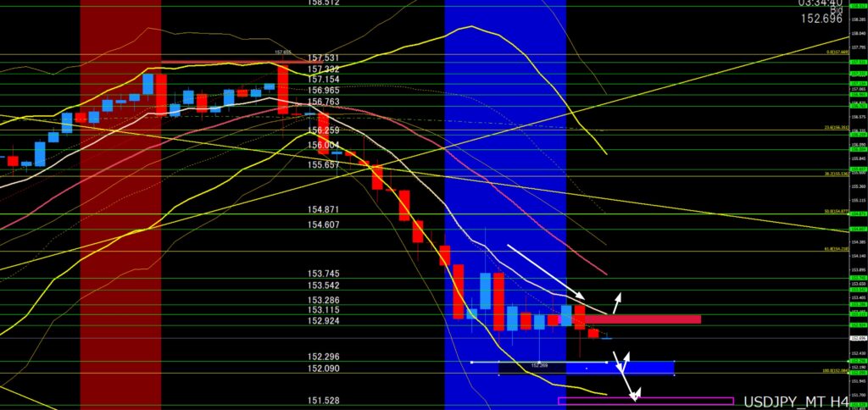Select the 157.655 high price marker
The width and height of the screenshot is (868, 410).
(283, 52)
